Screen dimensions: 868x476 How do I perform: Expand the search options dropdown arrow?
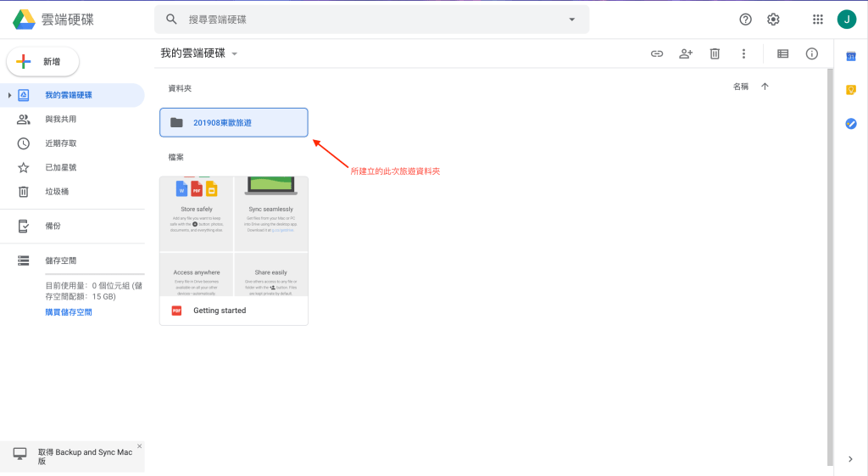(x=571, y=20)
